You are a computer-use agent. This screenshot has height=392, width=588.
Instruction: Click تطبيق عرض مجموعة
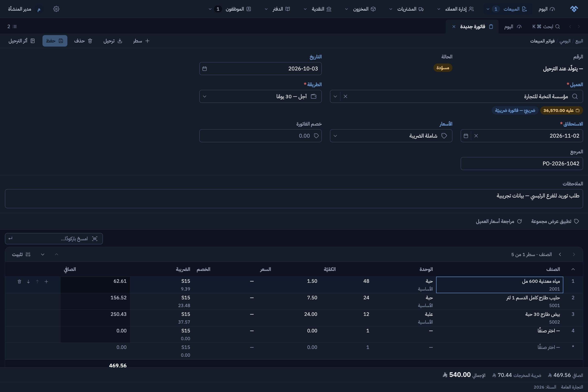555,221
